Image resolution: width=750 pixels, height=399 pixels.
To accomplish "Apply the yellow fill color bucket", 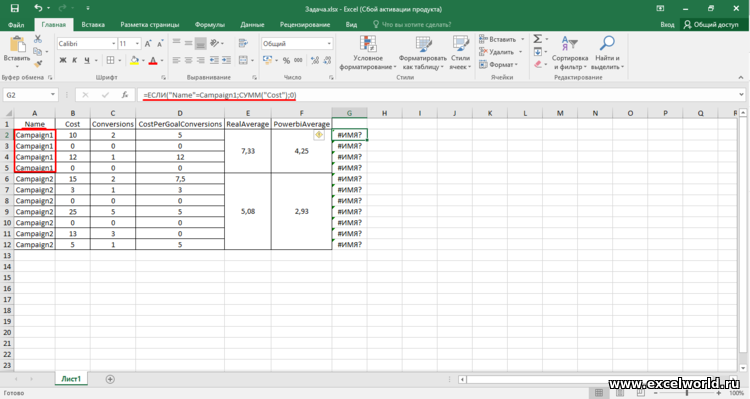I will point(134,60).
